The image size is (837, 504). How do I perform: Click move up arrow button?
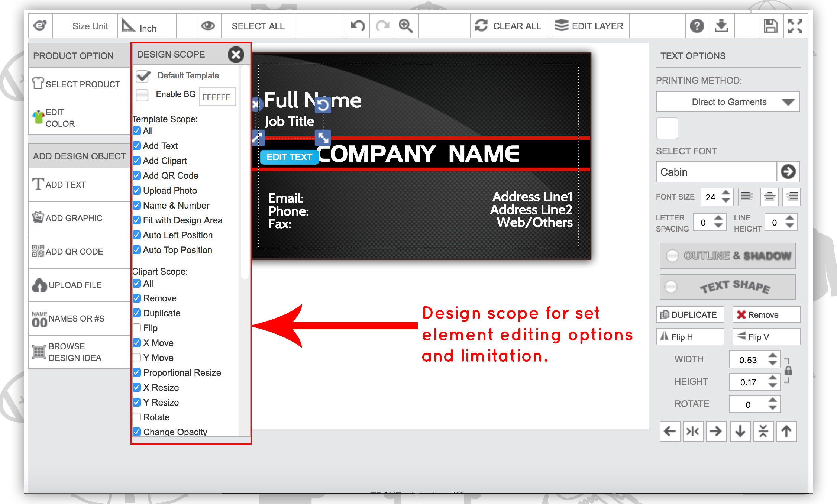click(786, 431)
